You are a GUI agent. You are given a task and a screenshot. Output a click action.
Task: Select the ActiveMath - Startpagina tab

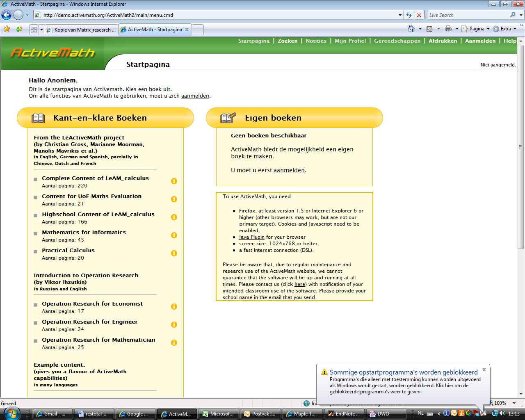pos(155,30)
